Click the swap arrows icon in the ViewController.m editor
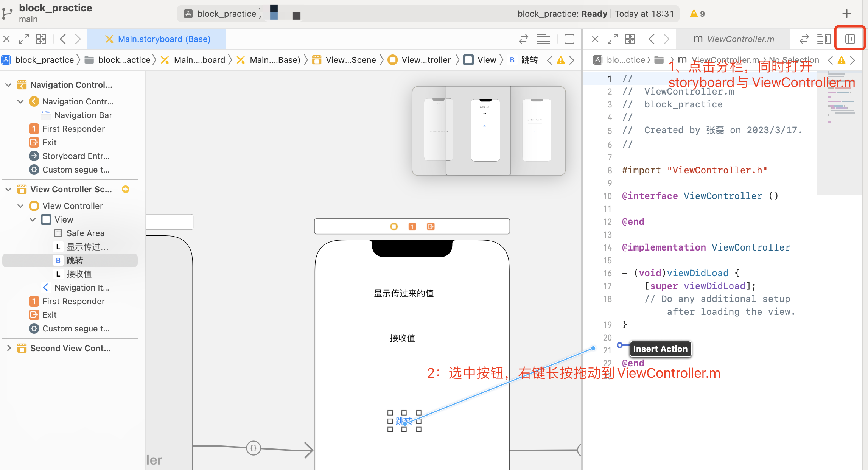Viewport: 868px width, 470px height. pyautogui.click(x=804, y=39)
